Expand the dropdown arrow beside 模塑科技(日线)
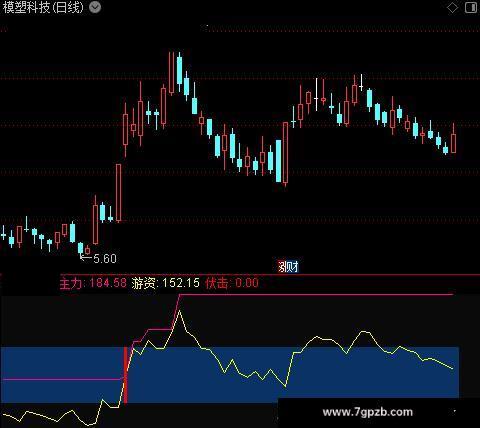The image size is (480, 428). [x=95, y=7]
